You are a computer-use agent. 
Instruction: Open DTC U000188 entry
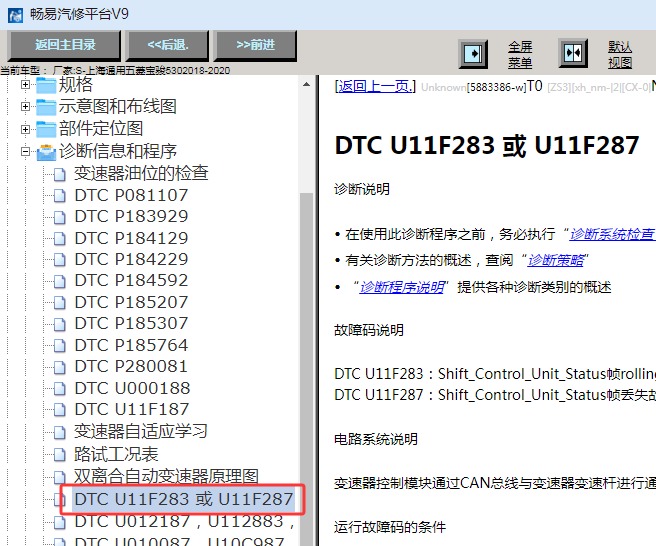132,388
